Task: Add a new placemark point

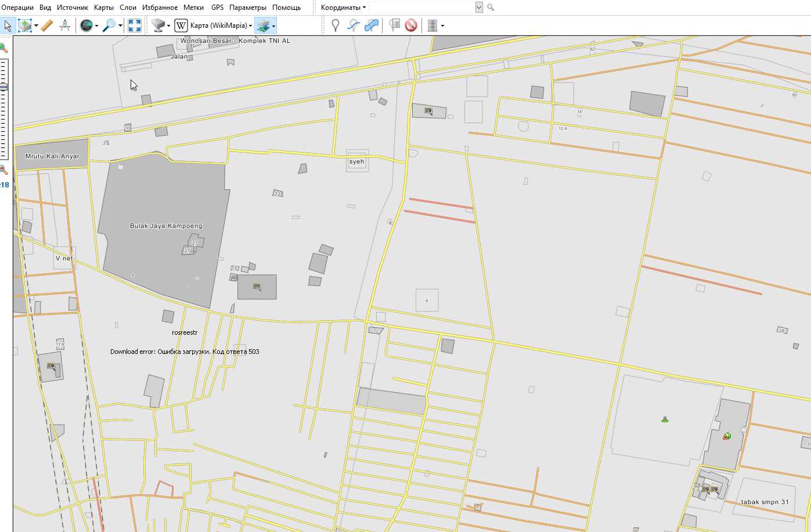Action: (x=335, y=26)
